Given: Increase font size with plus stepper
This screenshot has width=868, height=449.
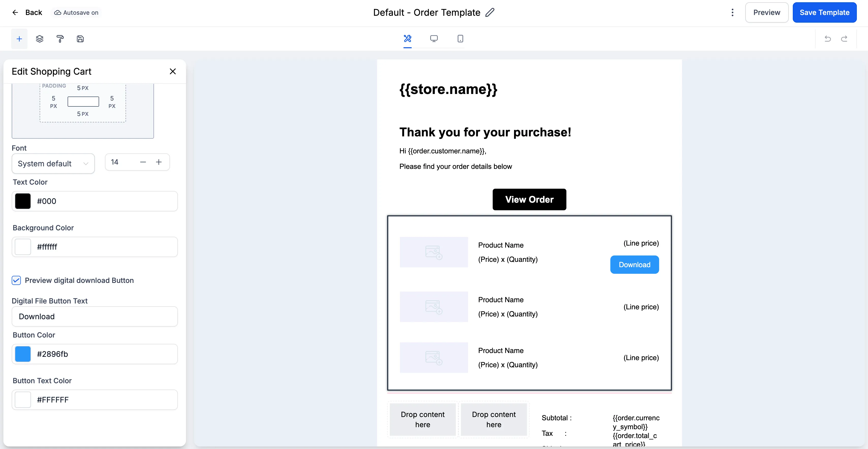Looking at the screenshot, I should [159, 162].
